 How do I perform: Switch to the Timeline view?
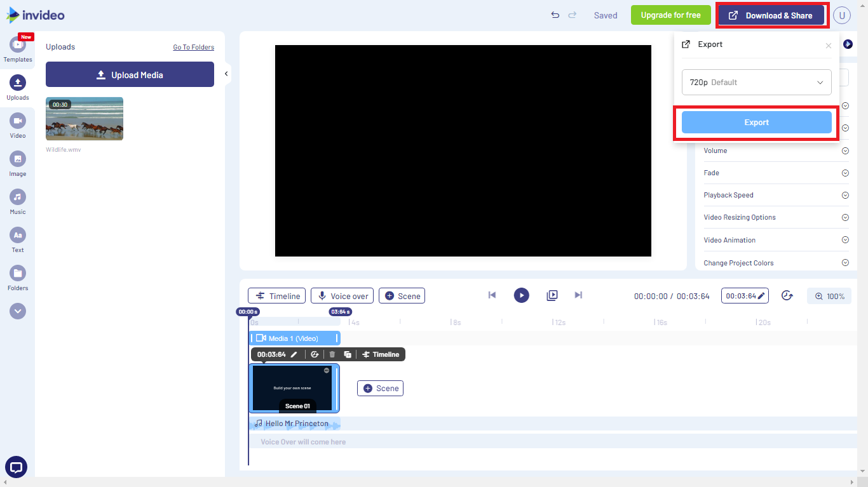(276, 295)
